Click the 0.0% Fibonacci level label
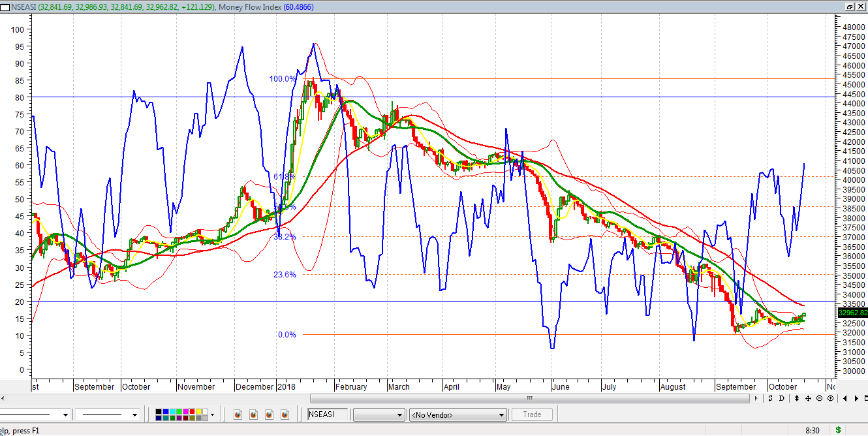This screenshot has height=436, width=868. 287,335
